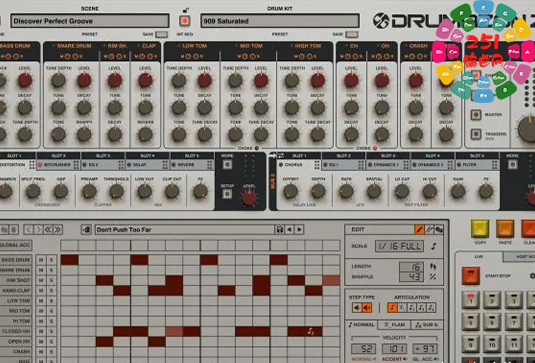535x363 pixels.
Task: Select the line draw edit tool
Action: coord(429,230)
